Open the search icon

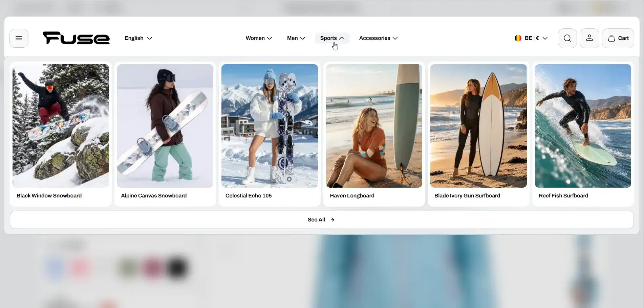click(567, 38)
